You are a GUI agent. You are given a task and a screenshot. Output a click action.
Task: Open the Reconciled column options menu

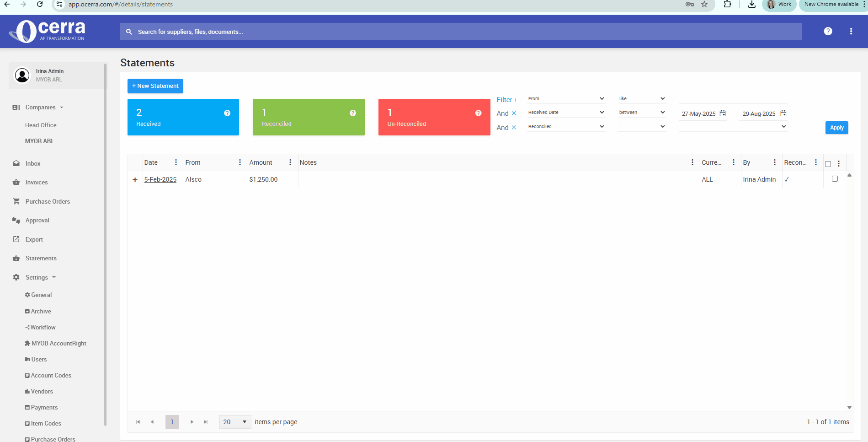pos(816,162)
